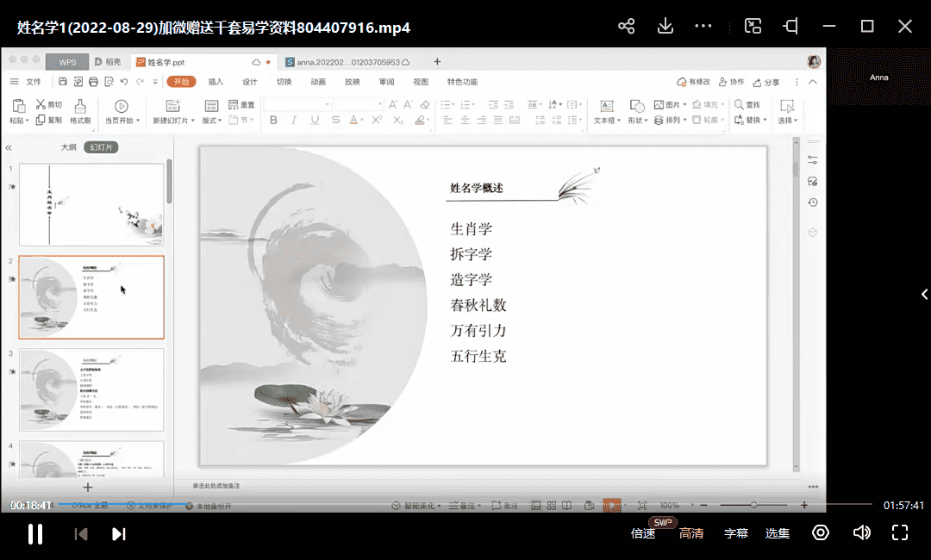Pin the player window on top

[790, 26]
